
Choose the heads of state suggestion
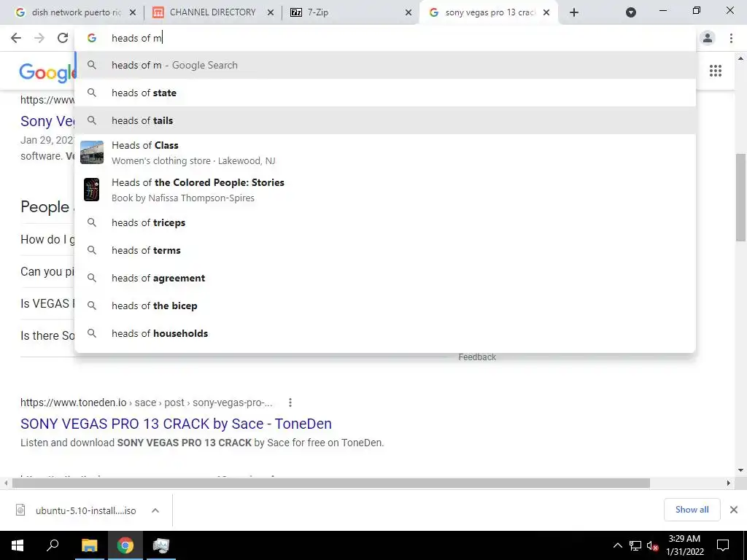[385, 93]
